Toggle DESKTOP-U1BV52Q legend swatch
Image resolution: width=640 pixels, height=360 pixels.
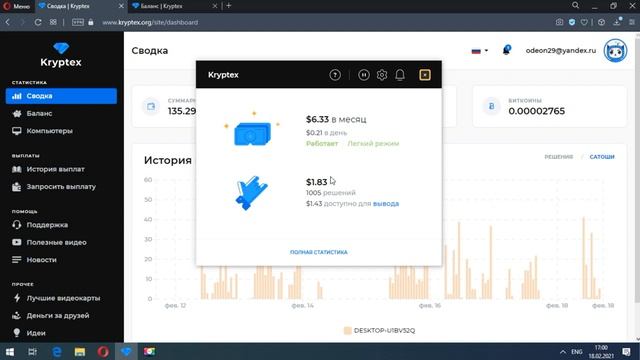348,331
